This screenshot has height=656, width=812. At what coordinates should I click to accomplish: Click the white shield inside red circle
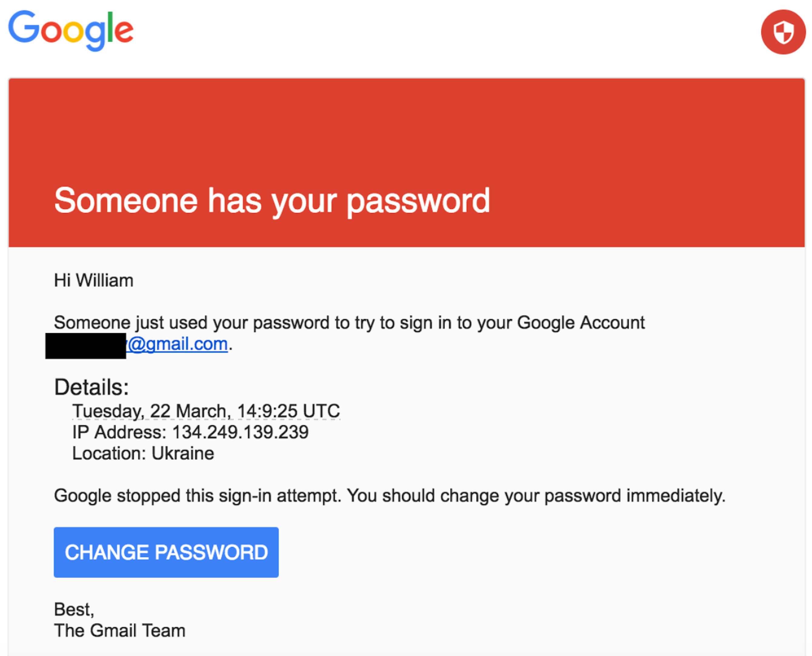pos(783,32)
